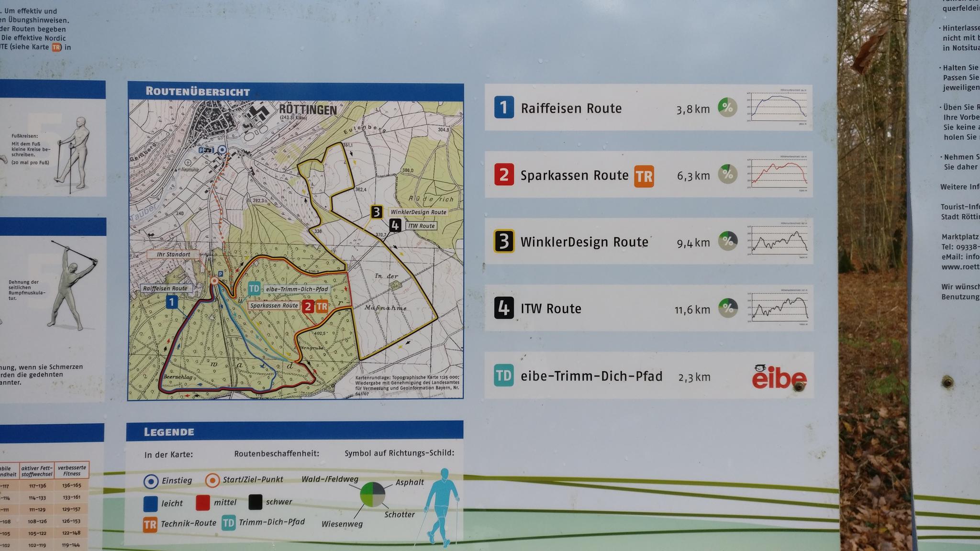Click the red number 2 Sparkassen Route badge
Viewport: 980px width, 551px height.
click(x=504, y=174)
